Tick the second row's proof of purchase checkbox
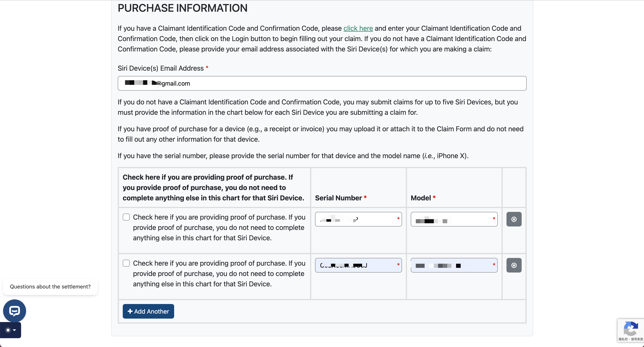The width and height of the screenshot is (644, 347). click(126, 263)
